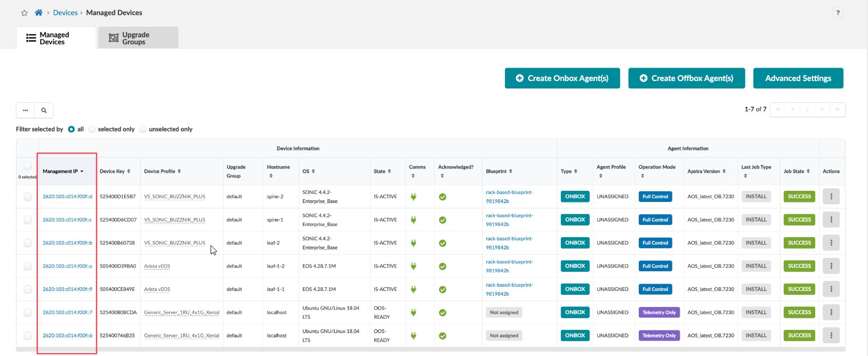Sort by Management IP column header
The width and height of the screenshot is (868, 356).
point(63,172)
